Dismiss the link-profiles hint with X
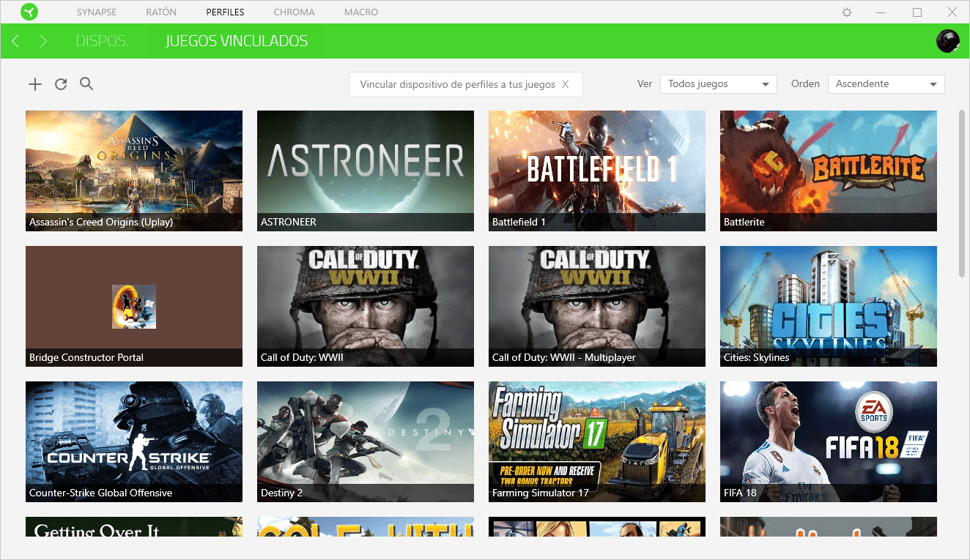970x560 pixels. pyautogui.click(x=565, y=84)
